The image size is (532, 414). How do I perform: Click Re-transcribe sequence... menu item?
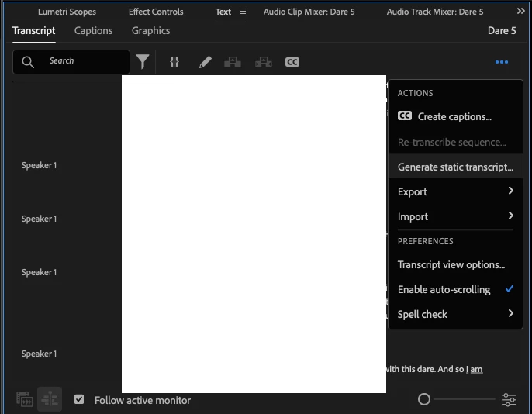[455, 142]
